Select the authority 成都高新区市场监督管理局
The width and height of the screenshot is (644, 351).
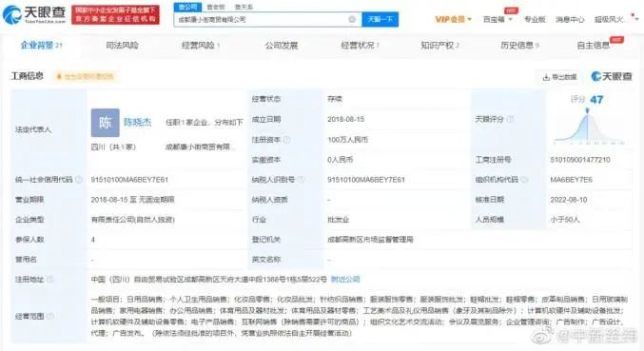[x=370, y=240]
